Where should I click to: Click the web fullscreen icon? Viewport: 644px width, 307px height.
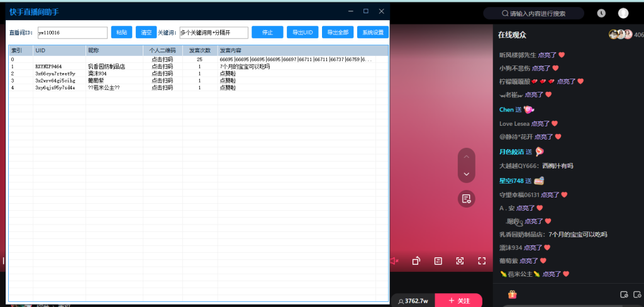(460, 260)
